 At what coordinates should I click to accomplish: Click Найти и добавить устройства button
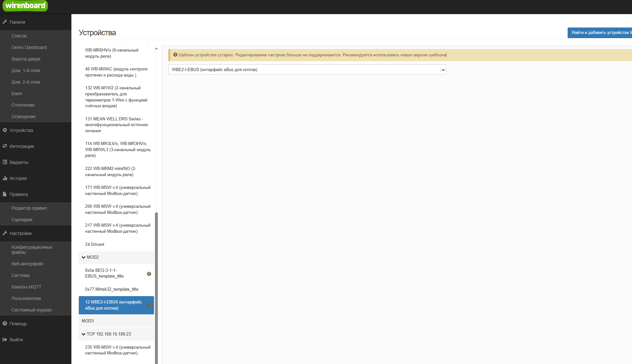click(x=600, y=33)
